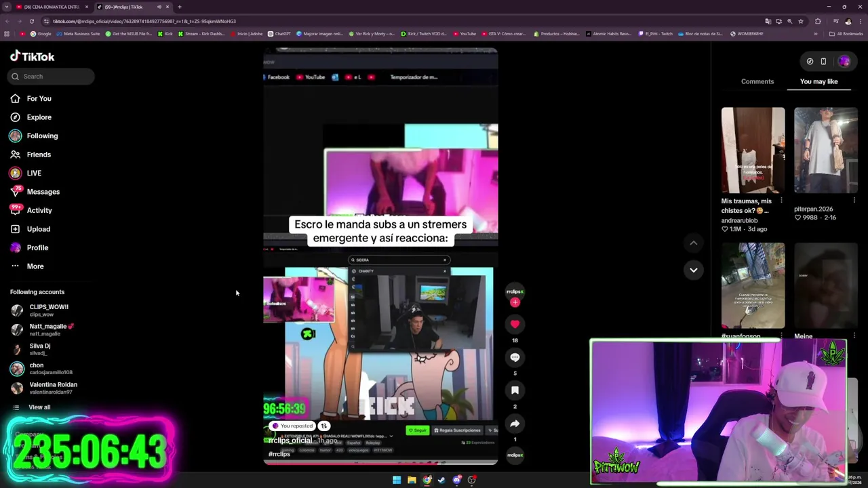868x488 pixels.
Task: Bookmark the video
Action: [515, 390]
